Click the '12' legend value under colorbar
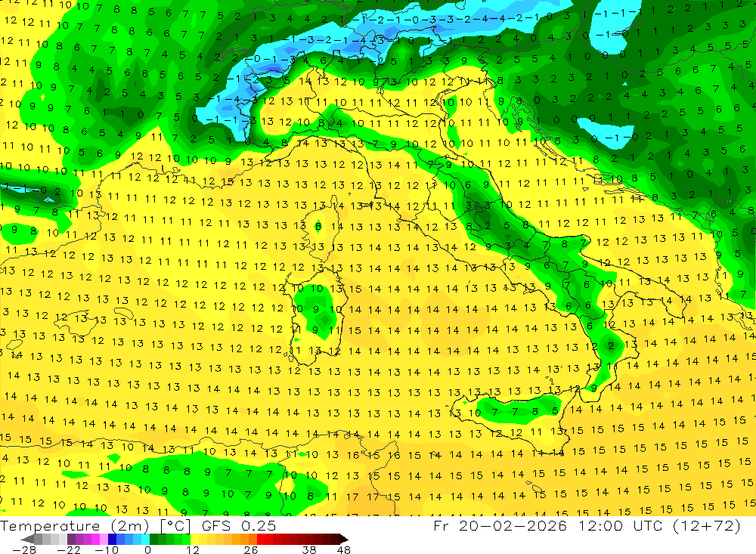The width and height of the screenshot is (756, 554). pos(192,549)
